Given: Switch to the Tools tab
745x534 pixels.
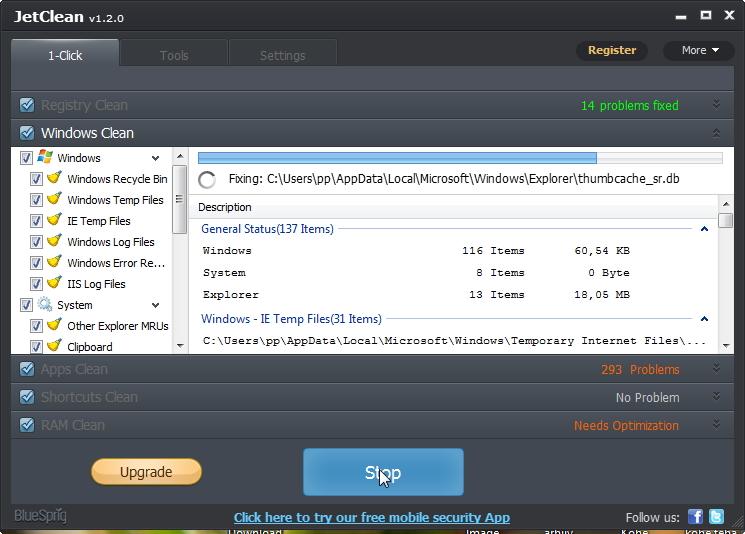Looking at the screenshot, I should pyautogui.click(x=174, y=55).
